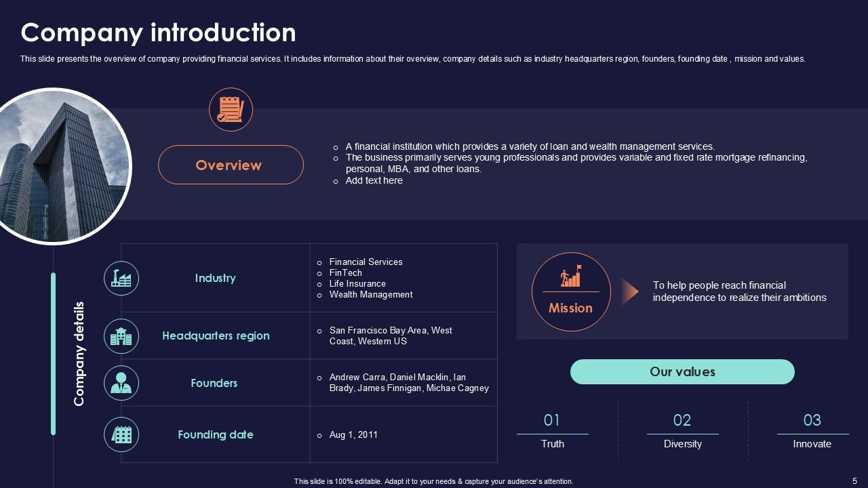
Task: Click the stairs-and-flag icon above Mission
Action: (x=571, y=277)
